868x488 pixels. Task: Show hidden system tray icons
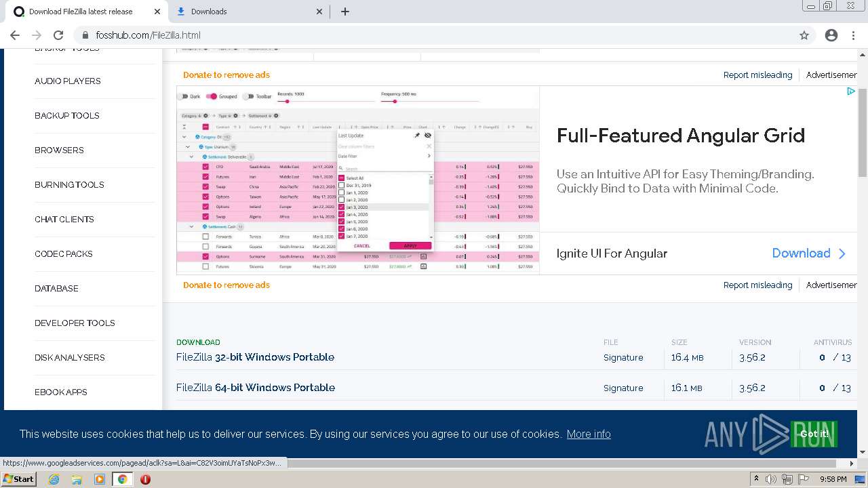coord(756,479)
